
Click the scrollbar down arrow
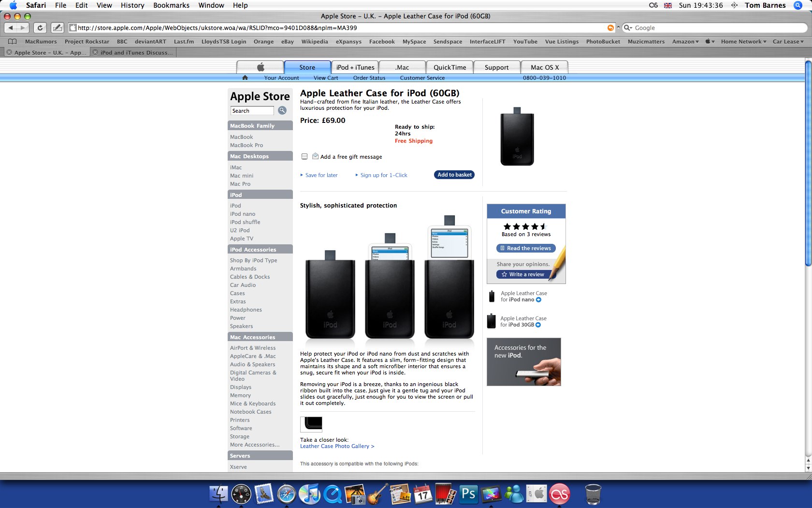[808, 468]
